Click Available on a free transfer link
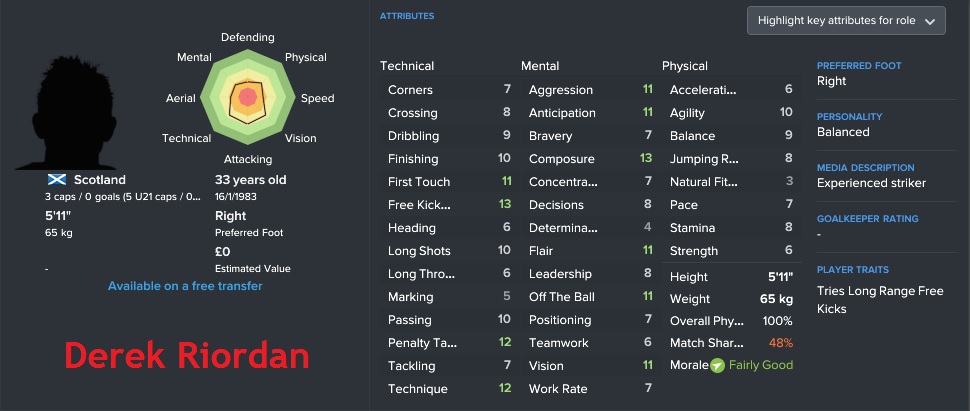 click(x=185, y=286)
